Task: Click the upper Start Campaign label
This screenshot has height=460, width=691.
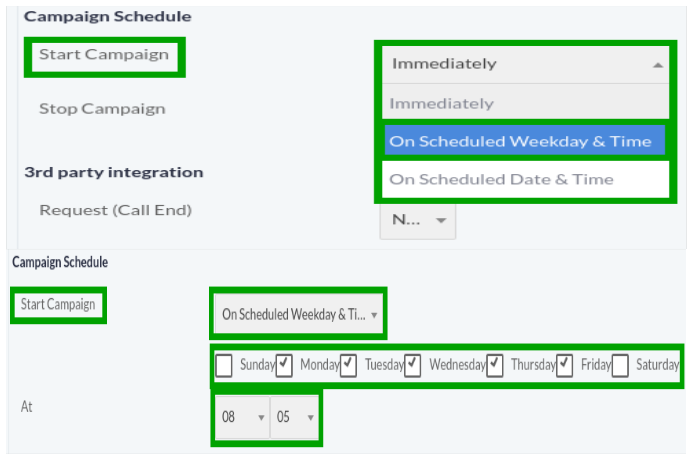Action: click(104, 54)
